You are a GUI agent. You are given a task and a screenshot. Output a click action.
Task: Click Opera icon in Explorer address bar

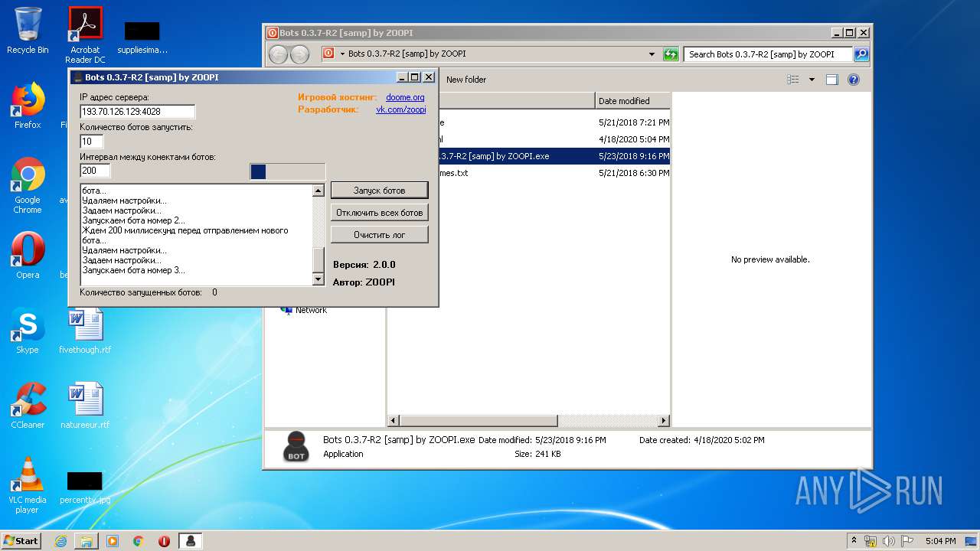(x=328, y=54)
